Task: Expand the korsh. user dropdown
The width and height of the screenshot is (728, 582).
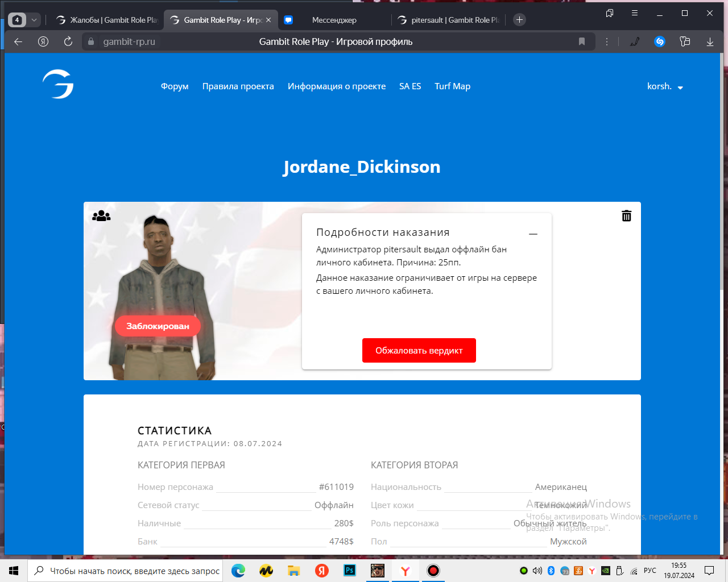Action: [664, 86]
